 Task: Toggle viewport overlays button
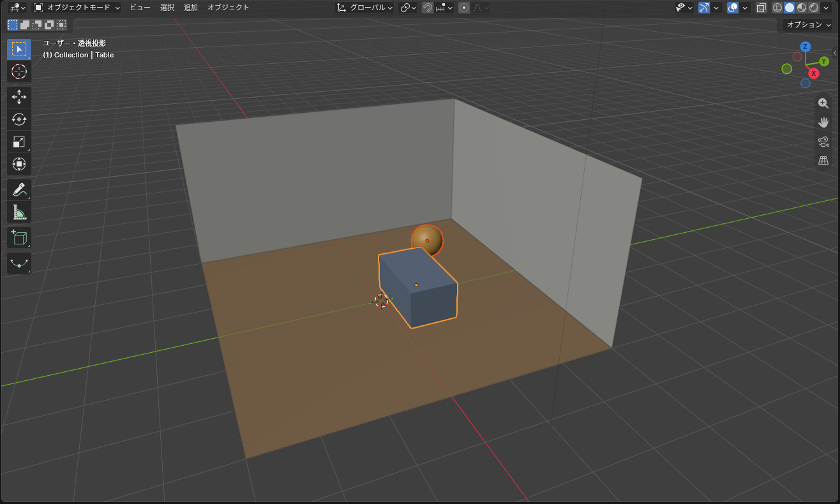click(x=733, y=8)
